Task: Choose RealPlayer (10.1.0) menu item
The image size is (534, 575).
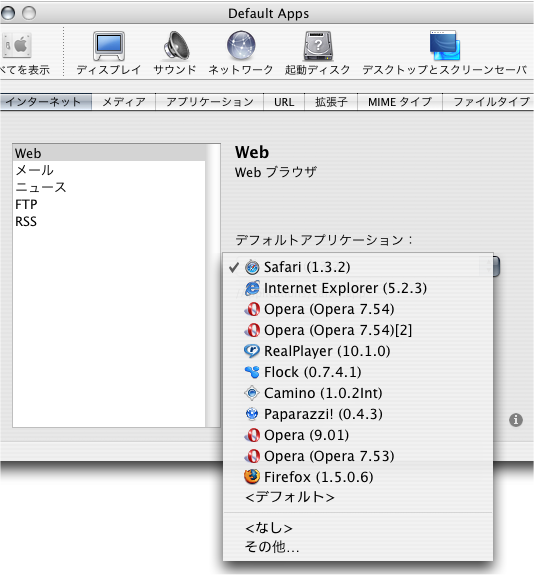Action: (358, 351)
